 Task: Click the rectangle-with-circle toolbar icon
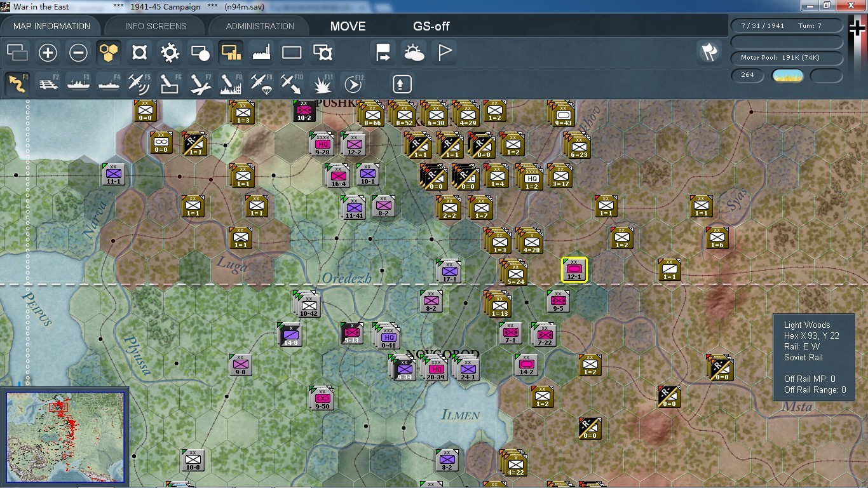[x=200, y=53]
